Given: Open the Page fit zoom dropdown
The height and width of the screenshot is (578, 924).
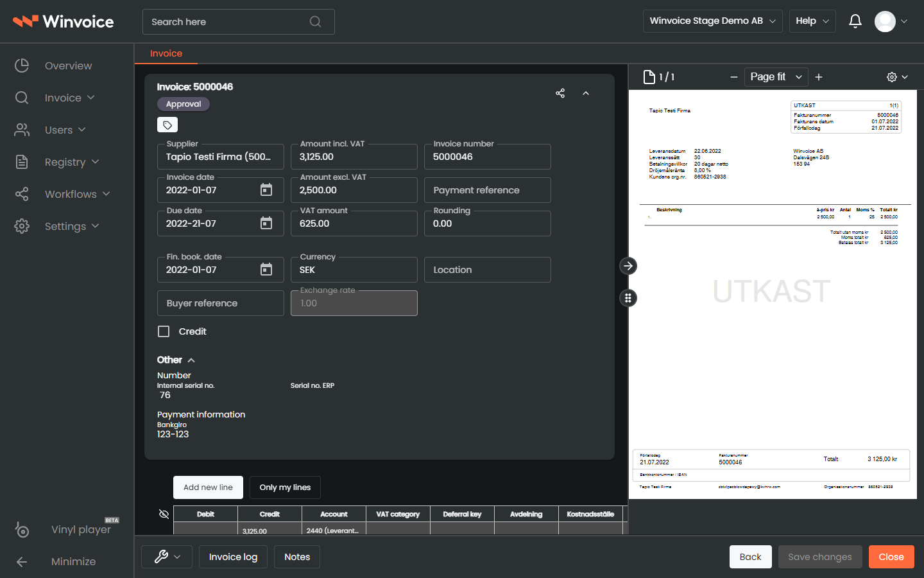Looking at the screenshot, I should tap(776, 77).
